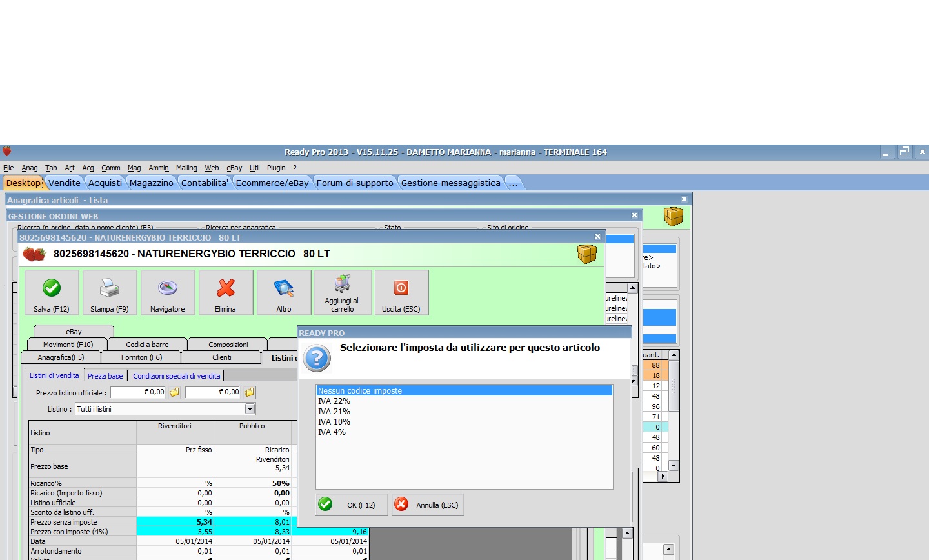The height and width of the screenshot is (560, 929).
Task: Switch to the Desktop tab
Action: pyautogui.click(x=23, y=183)
